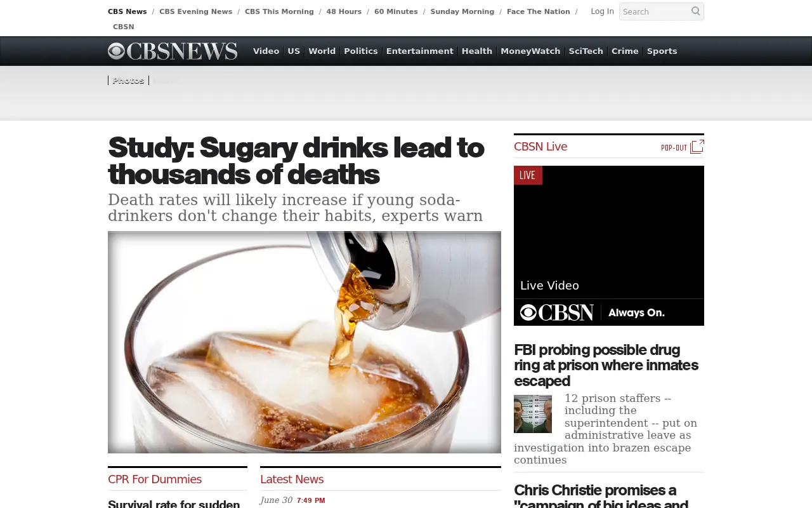Image resolution: width=812 pixels, height=508 pixels.
Task: Go to CBS News logo homepage
Action: 173,51
